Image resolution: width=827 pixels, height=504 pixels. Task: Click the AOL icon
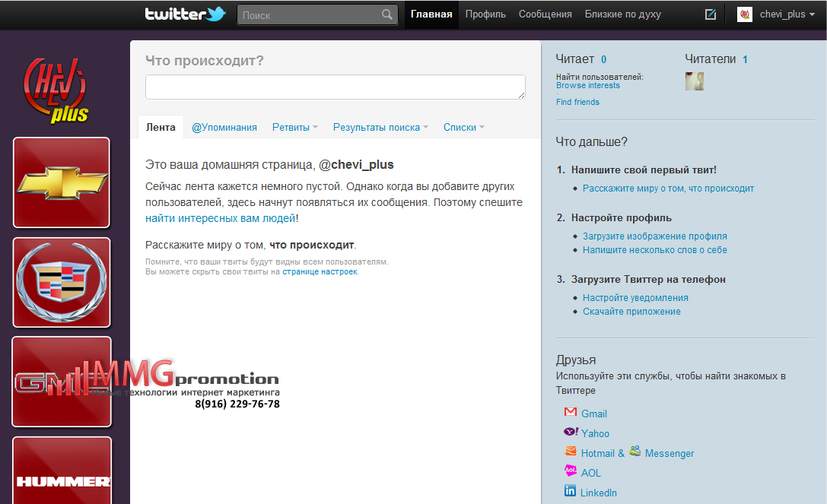tap(571, 471)
